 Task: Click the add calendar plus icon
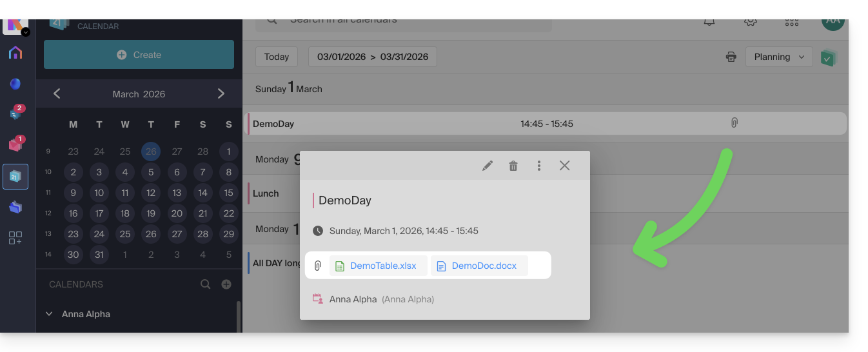226,284
